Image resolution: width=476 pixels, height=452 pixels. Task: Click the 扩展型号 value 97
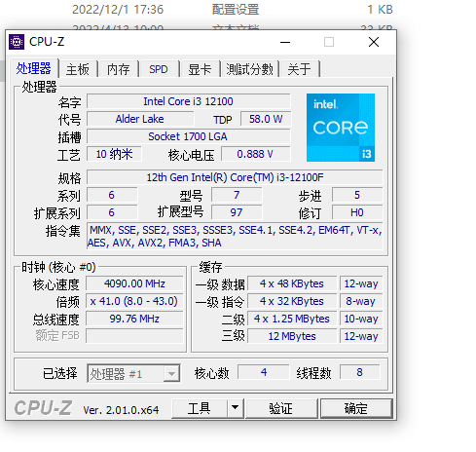coord(237,212)
